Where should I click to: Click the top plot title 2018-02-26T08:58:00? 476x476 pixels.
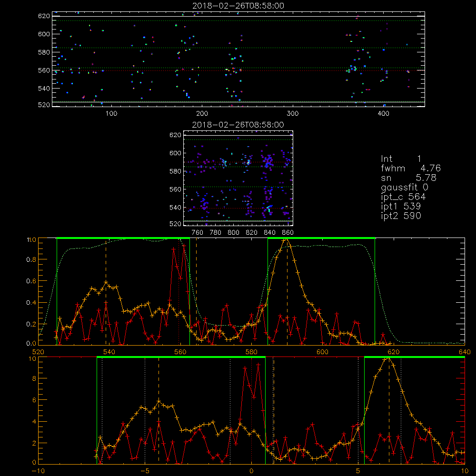[238, 6]
